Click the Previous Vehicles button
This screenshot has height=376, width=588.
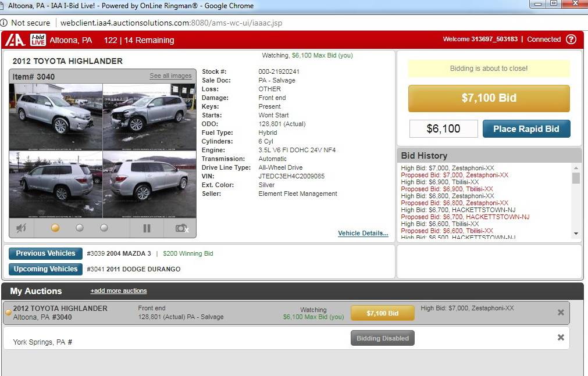pos(45,253)
